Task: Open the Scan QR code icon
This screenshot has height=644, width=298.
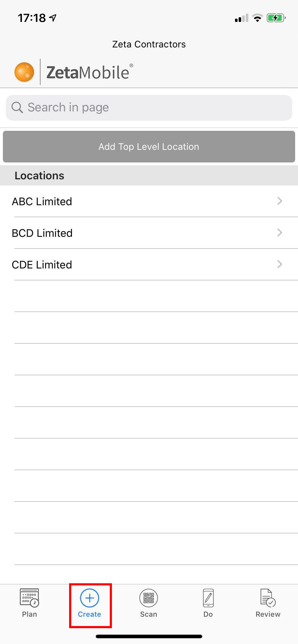Action: [149, 598]
